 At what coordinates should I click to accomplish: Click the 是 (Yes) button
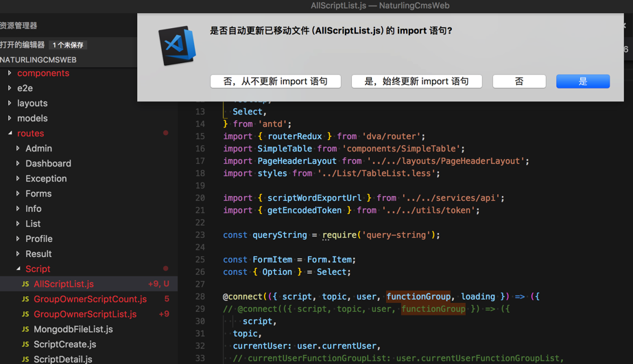click(x=582, y=81)
